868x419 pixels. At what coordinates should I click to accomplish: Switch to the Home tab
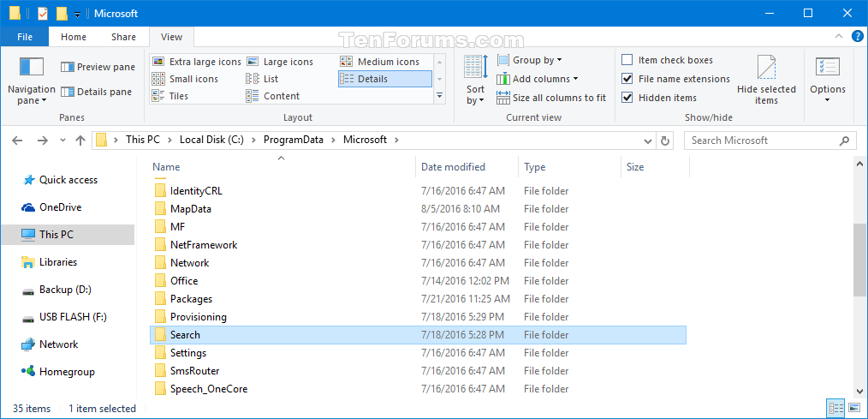coord(74,37)
